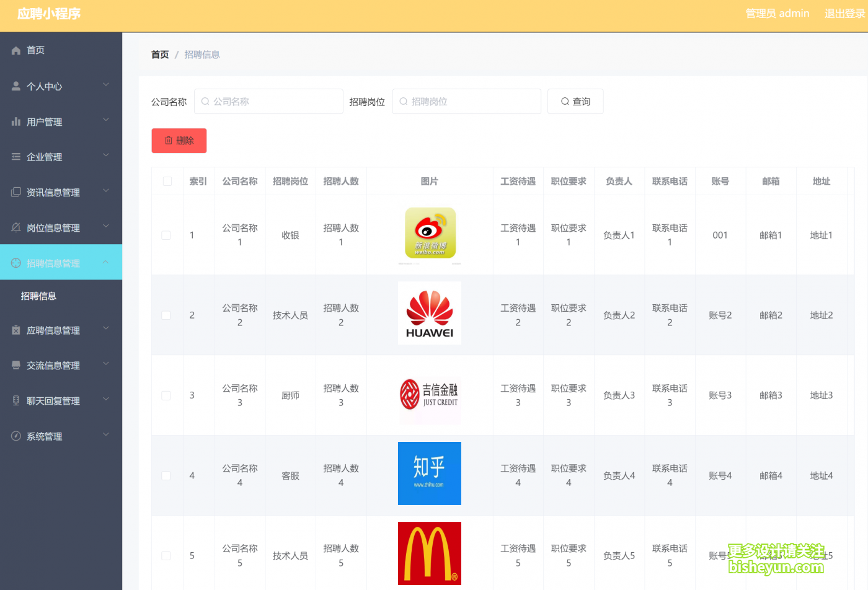Expand the 个人中心 chevron
The width and height of the screenshot is (868, 590).
tap(106, 85)
